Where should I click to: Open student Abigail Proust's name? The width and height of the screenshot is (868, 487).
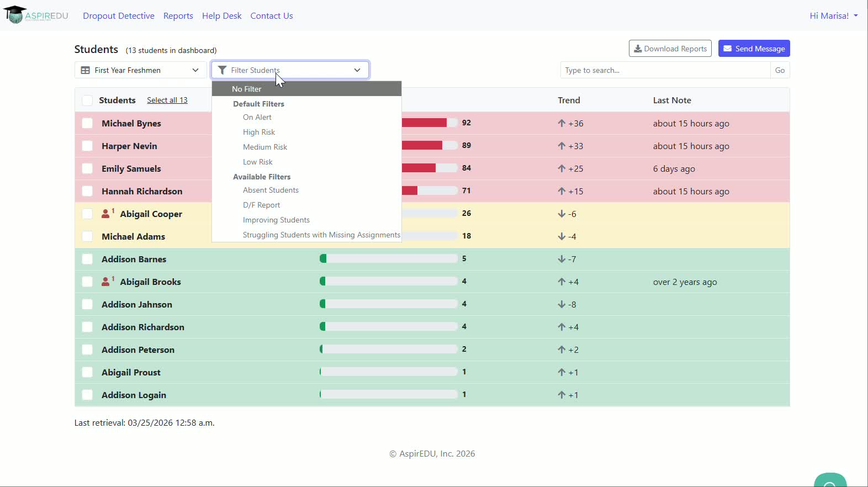[x=131, y=373]
